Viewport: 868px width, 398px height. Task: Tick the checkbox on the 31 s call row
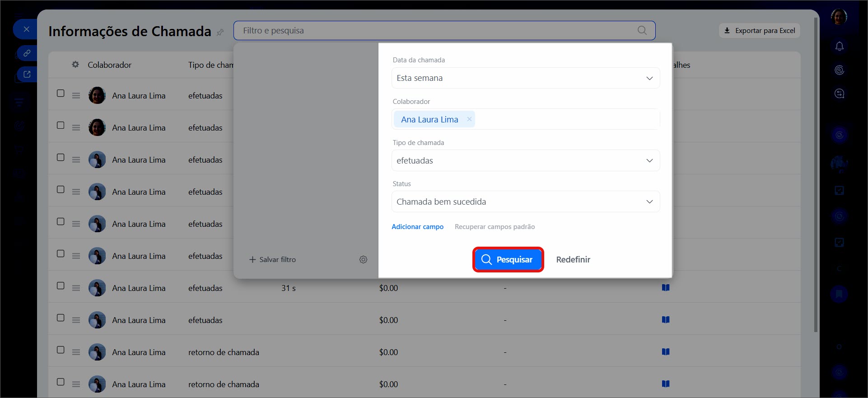pyautogui.click(x=61, y=286)
